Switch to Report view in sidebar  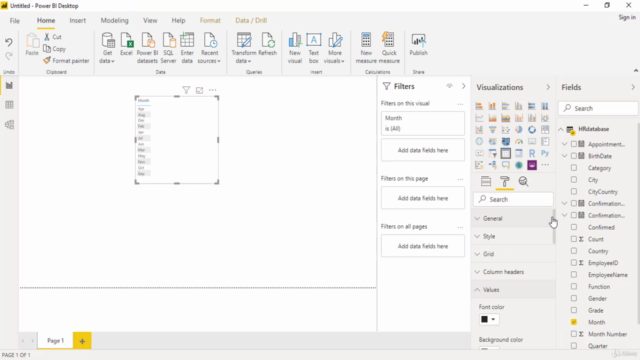pos(9,85)
